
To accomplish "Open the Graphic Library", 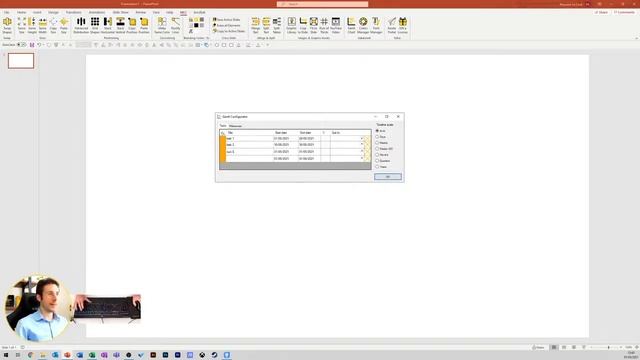I will 291,25.
